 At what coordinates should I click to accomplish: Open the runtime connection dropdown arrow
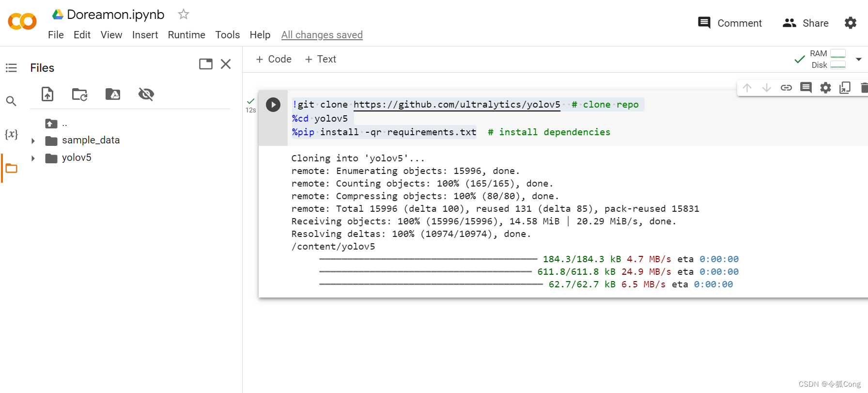(859, 59)
